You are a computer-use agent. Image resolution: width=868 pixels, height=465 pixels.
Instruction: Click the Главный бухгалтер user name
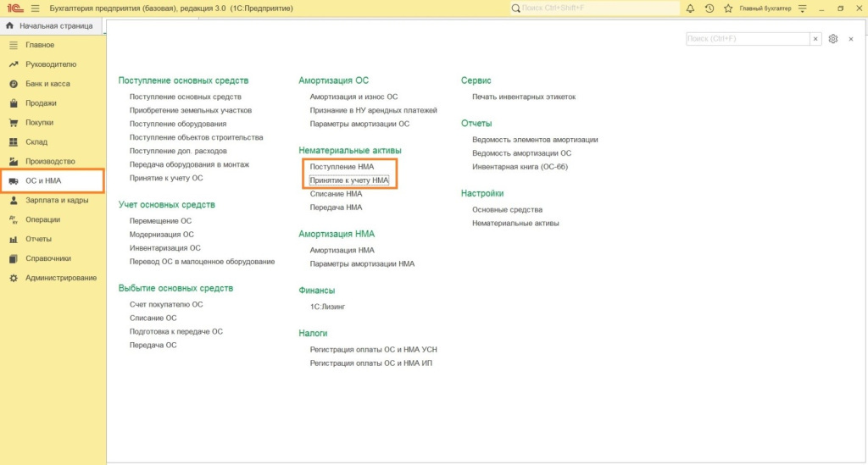765,8
